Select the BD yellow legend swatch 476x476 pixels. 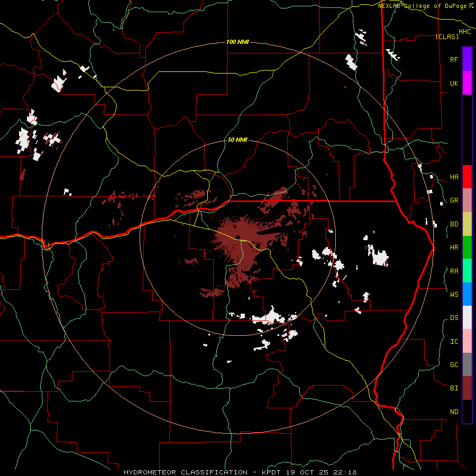point(467,224)
